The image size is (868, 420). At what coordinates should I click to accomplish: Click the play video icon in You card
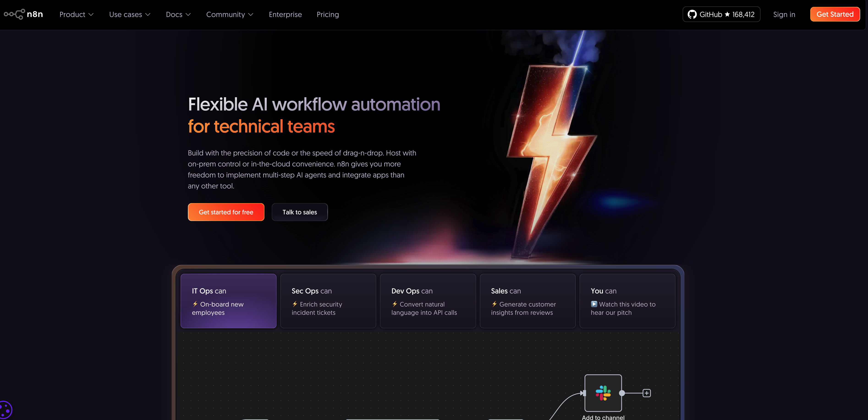coord(594,304)
